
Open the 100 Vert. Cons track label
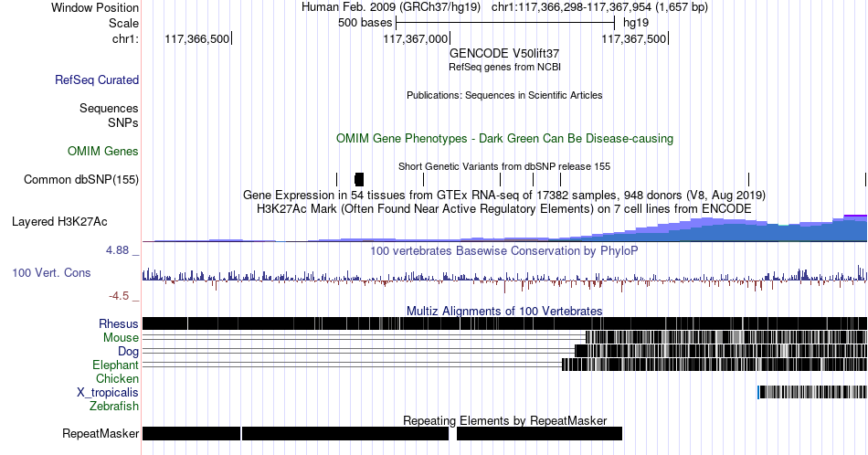coord(51,272)
